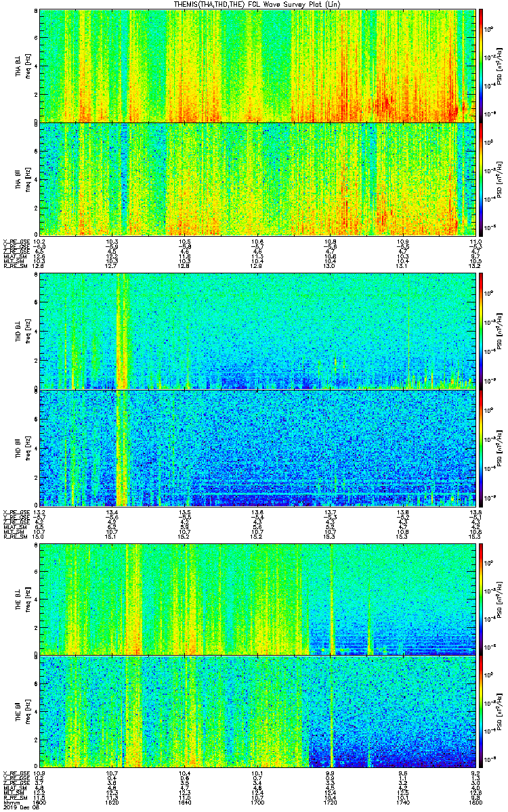Click the PSD color bar beside THD B-parallel panel
The width and height of the screenshot is (508, 812).
click(482, 448)
